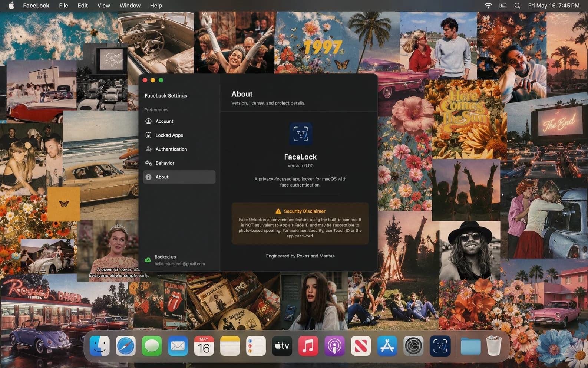Click the About page heading

coord(242,94)
